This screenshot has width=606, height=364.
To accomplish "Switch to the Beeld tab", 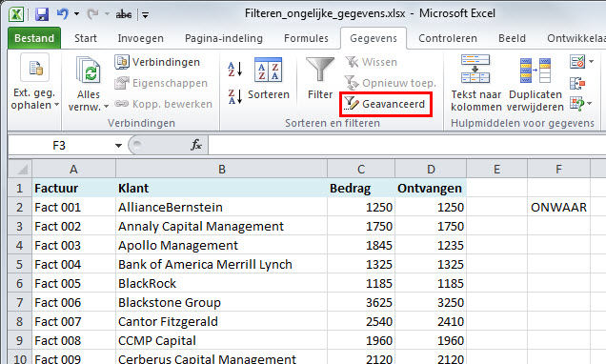I will coord(512,38).
